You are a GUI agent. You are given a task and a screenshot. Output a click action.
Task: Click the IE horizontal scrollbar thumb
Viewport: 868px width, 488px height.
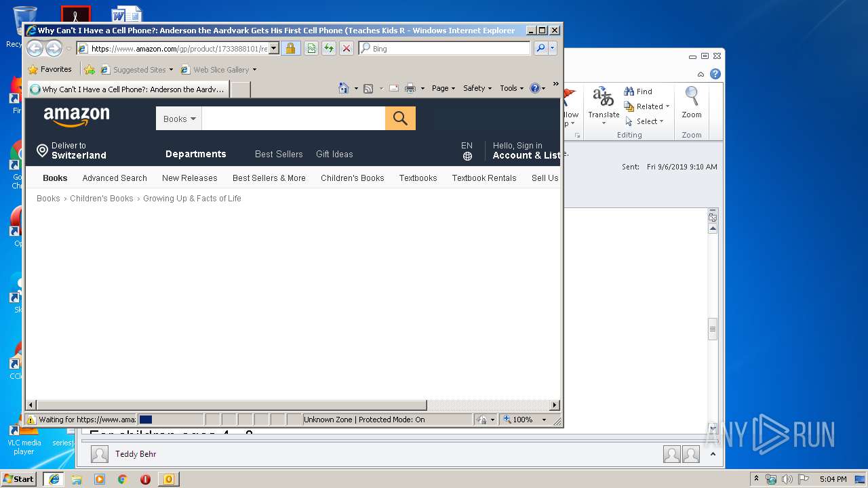[232, 405]
